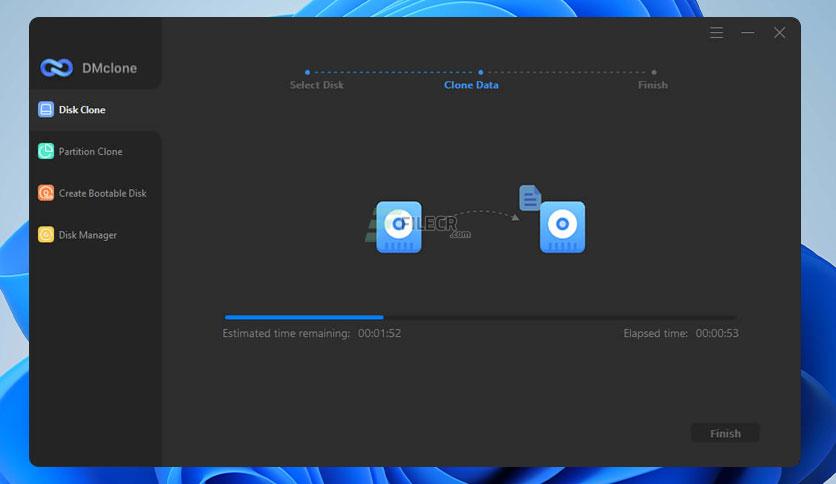Screen dimensions: 836x484
Task: Click the Clone Data step label
Action: [x=471, y=85]
